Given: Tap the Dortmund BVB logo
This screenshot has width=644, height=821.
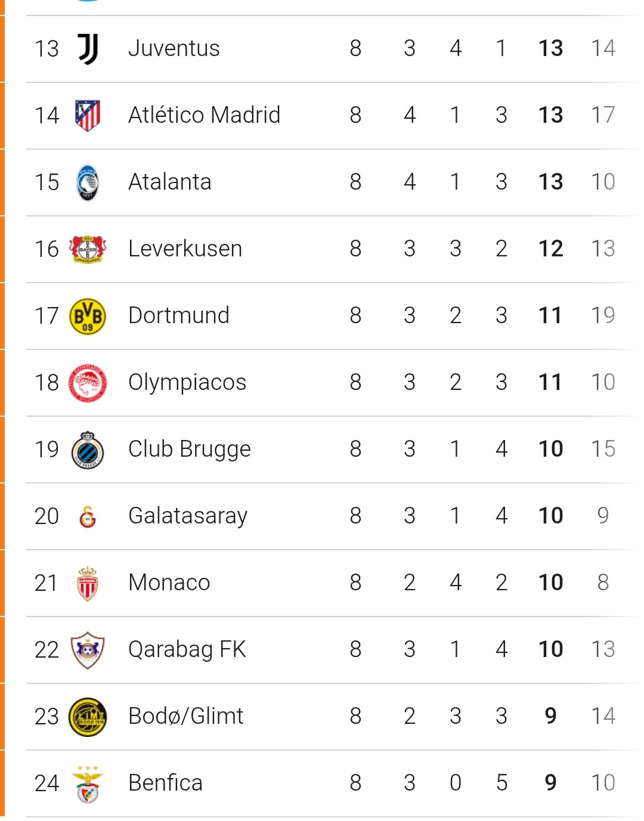Looking at the screenshot, I should [88, 316].
